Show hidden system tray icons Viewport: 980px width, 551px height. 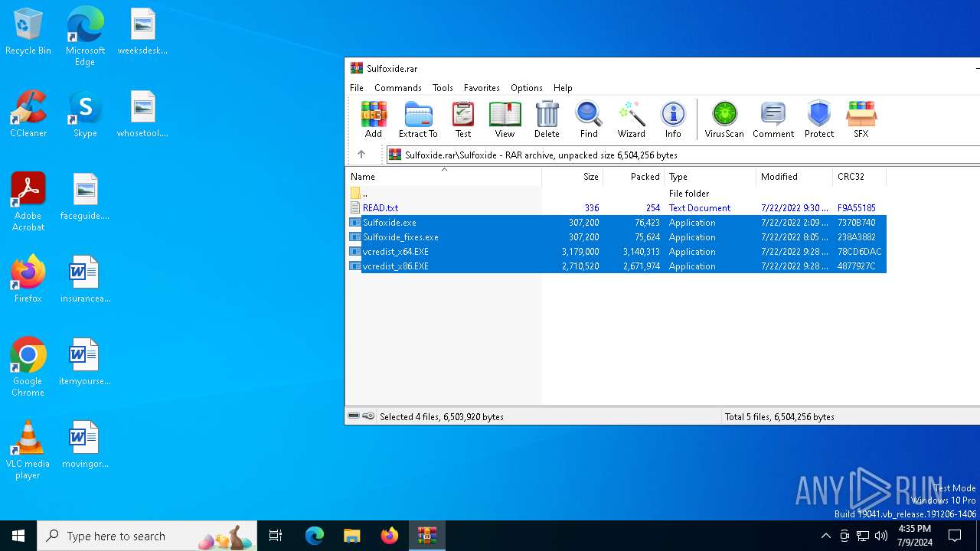(x=825, y=536)
